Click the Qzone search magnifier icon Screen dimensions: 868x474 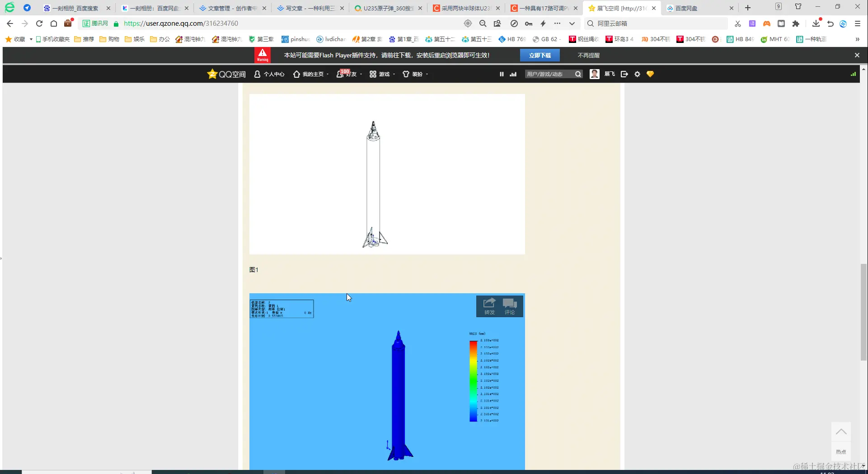click(x=578, y=74)
